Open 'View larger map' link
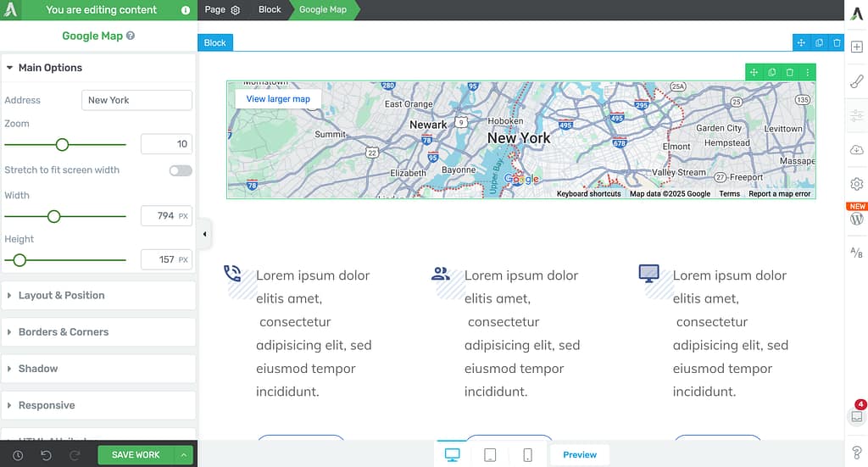Viewport: 868px width, 467px height. coord(278,98)
